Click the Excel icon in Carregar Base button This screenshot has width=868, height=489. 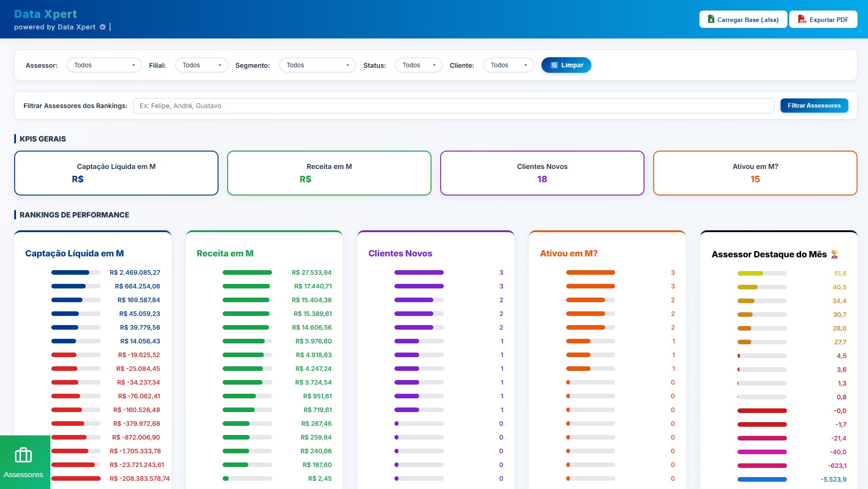click(x=711, y=19)
